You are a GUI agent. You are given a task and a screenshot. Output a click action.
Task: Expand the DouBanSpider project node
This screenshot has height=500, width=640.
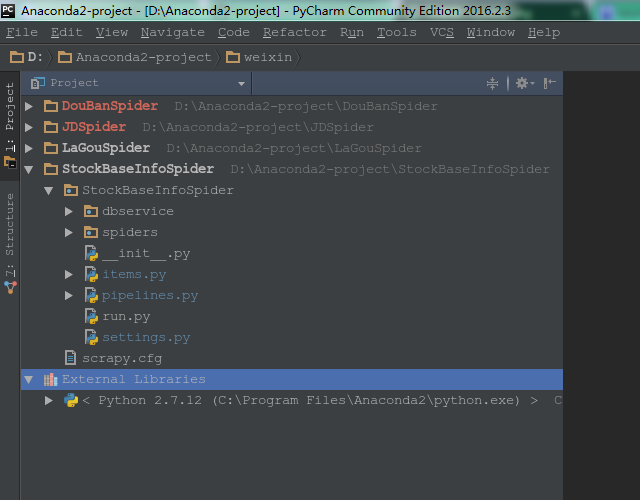[29, 106]
